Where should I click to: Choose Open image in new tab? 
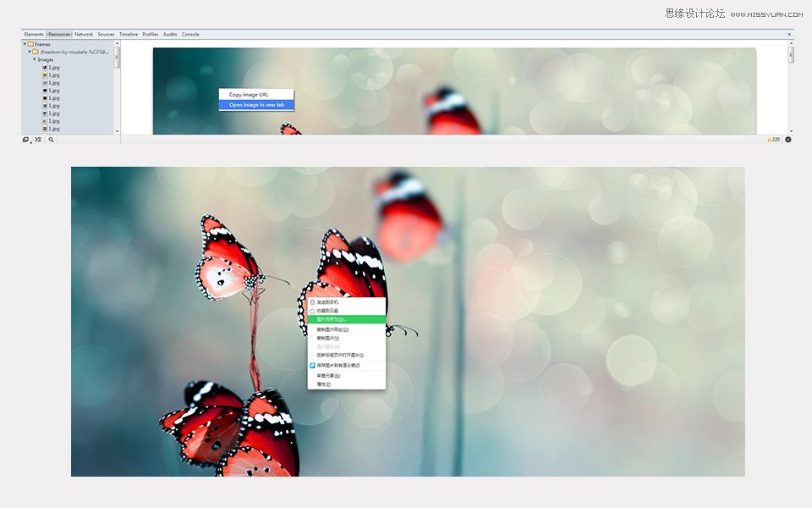point(256,105)
